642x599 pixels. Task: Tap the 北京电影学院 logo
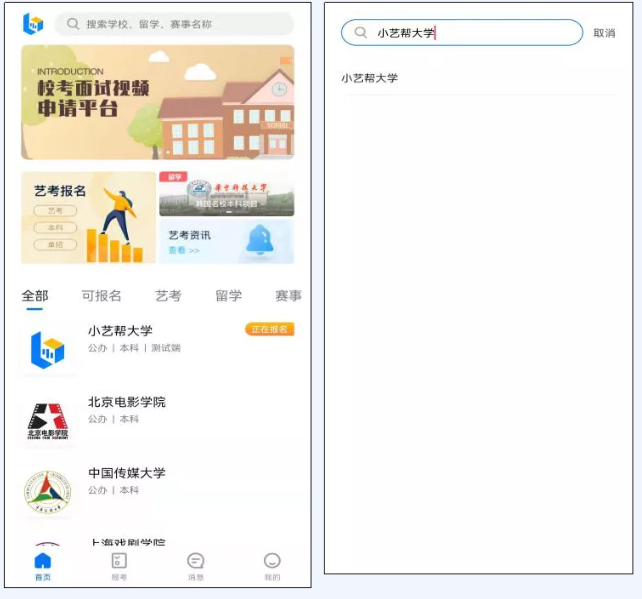tap(48, 421)
